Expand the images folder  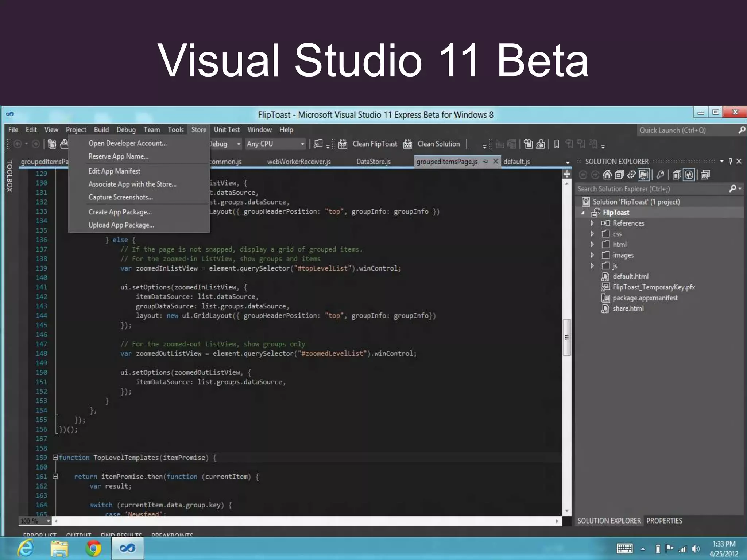point(592,255)
